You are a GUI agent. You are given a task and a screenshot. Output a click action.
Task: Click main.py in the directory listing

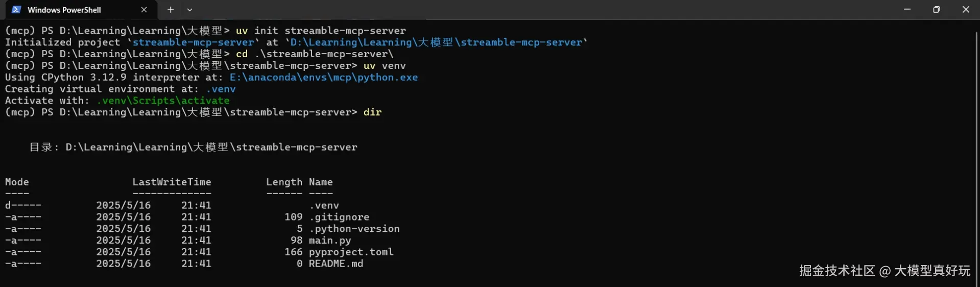[330, 241]
